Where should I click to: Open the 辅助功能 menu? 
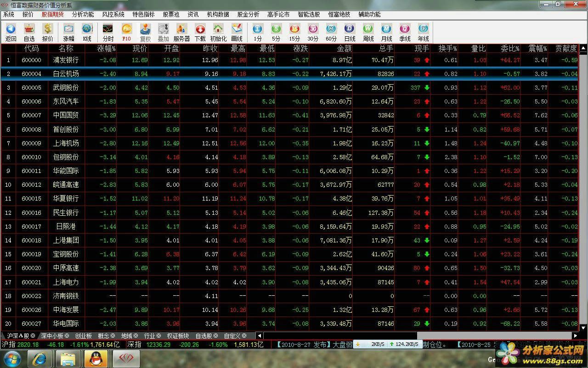370,15
